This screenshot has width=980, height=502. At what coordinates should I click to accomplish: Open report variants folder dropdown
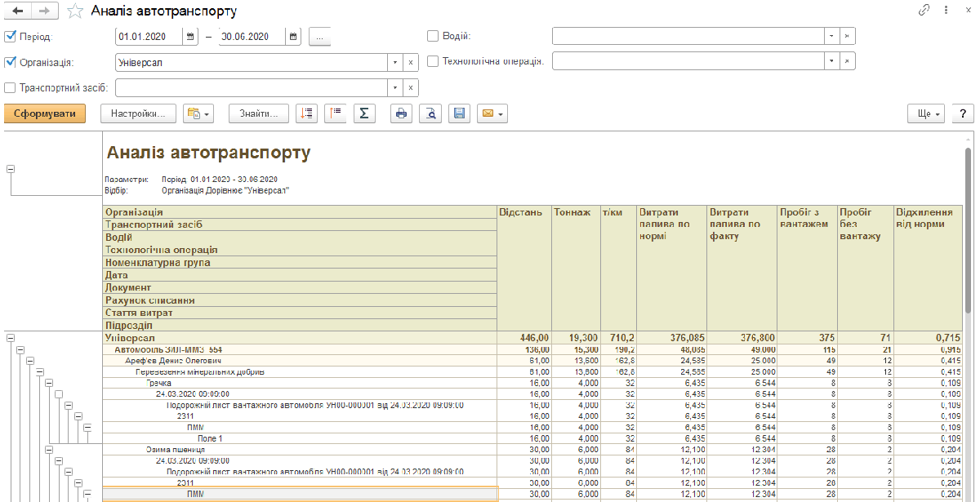pos(198,114)
